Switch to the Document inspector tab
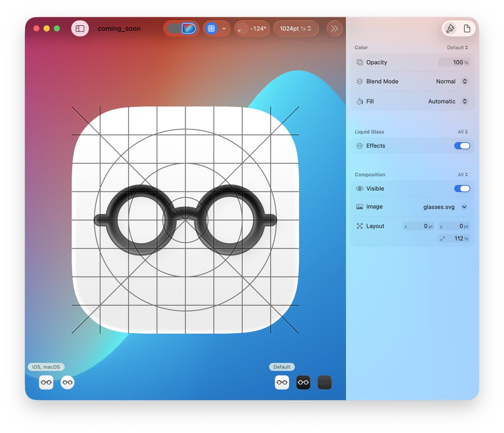This screenshot has height=433, width=504. coord(467,29)
